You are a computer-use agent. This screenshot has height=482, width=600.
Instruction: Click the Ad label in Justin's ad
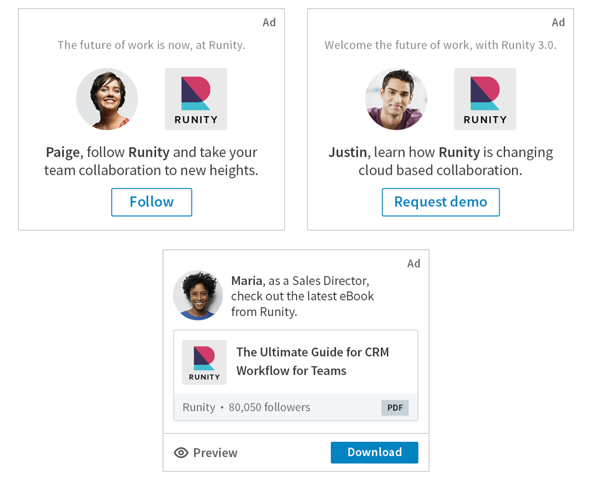click(558, 22)
